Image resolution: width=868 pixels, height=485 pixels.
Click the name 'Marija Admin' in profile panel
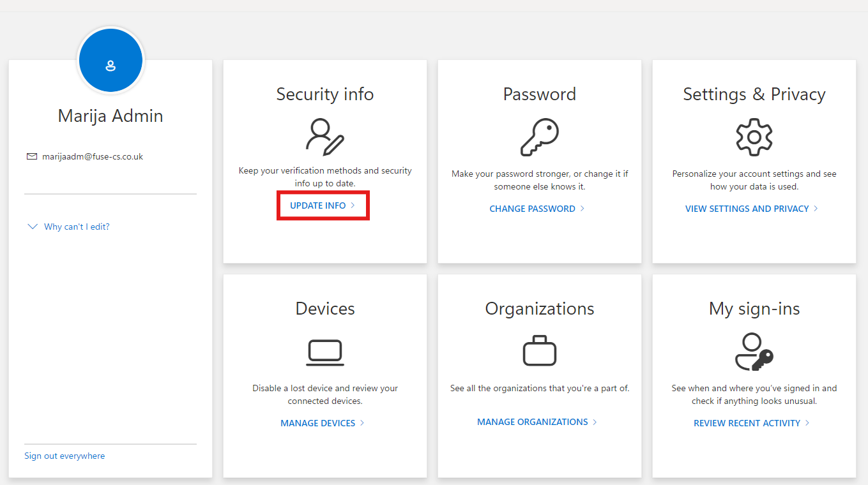click(x=110, y=116)
